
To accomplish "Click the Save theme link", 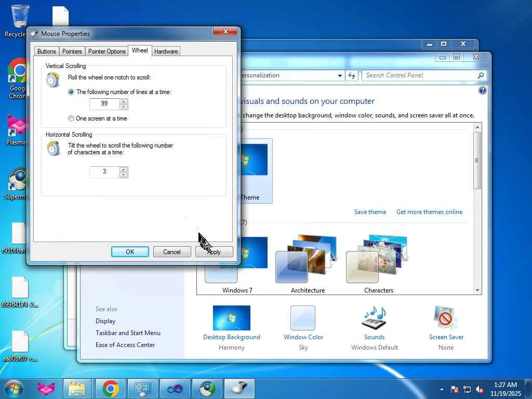I will tap(370, 212).
